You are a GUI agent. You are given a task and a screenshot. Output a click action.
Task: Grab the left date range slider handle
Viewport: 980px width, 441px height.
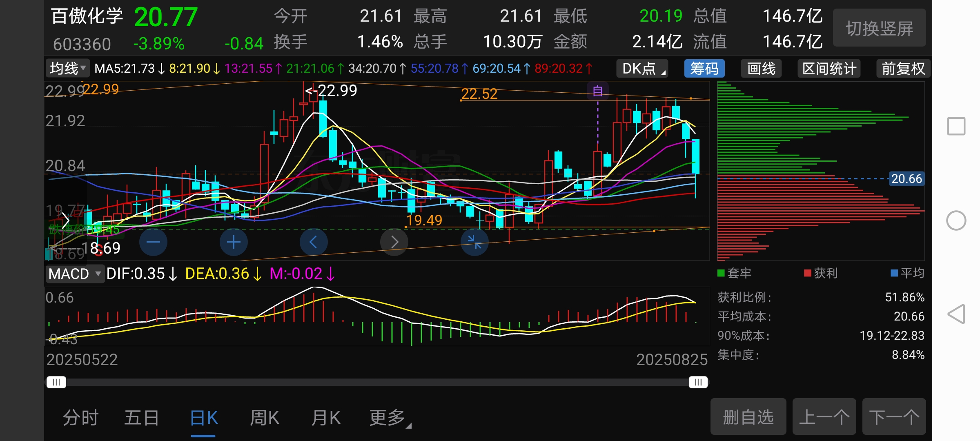(x=56, y=382)
